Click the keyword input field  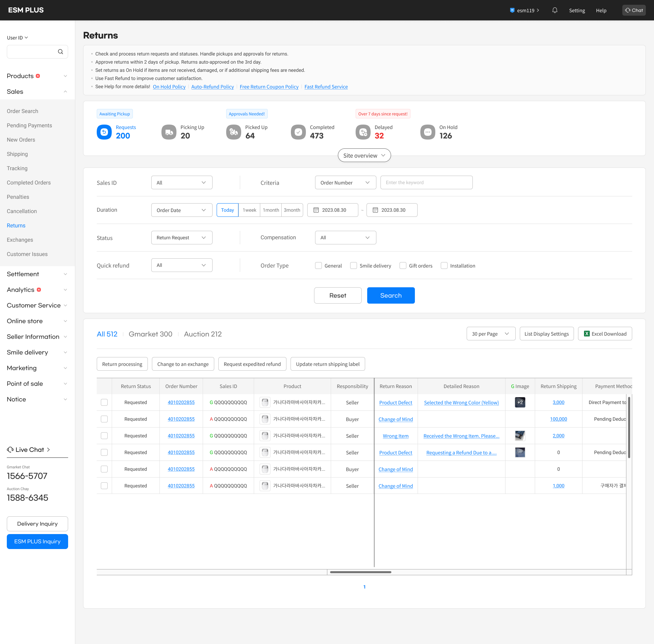pyautogui.click(x=426, y=182)
